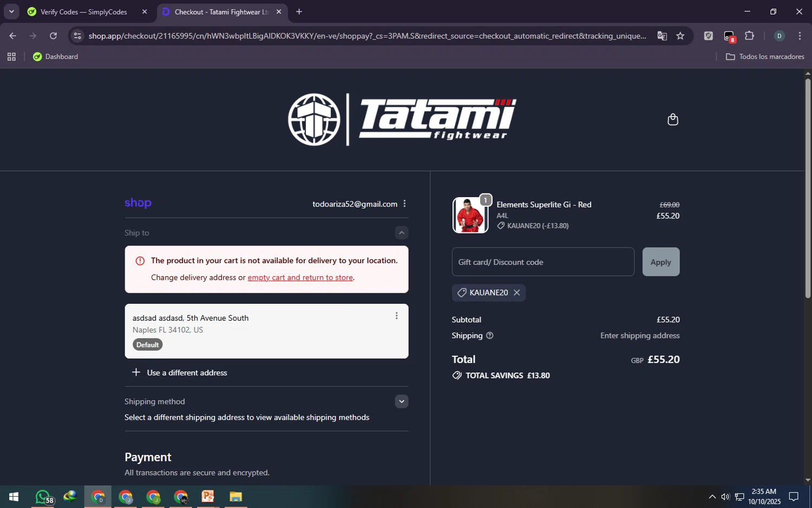Viewport: 812px width, 508px height.
Task: Click the Shop Pay logo
Action: pyautogui.click(x=138, y=203)
